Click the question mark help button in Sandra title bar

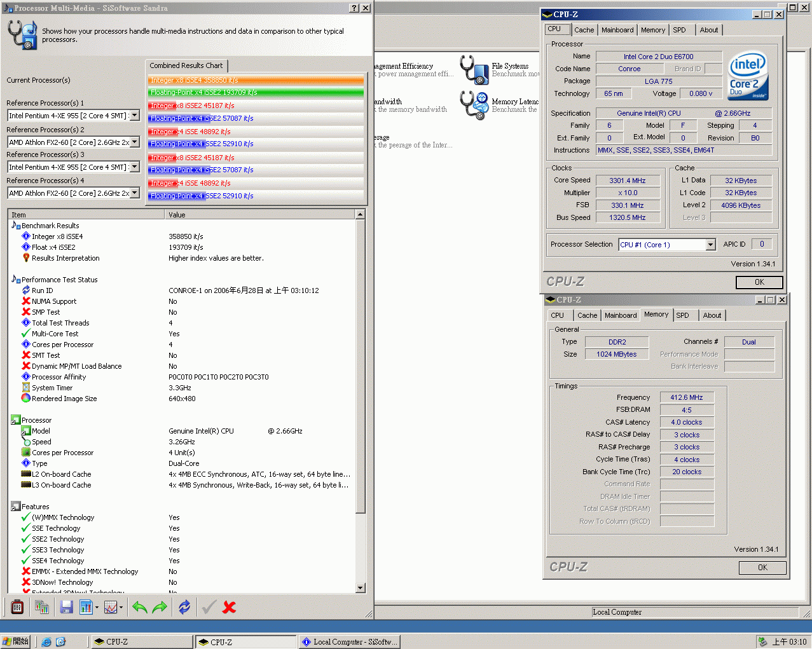tap(354, 8)
